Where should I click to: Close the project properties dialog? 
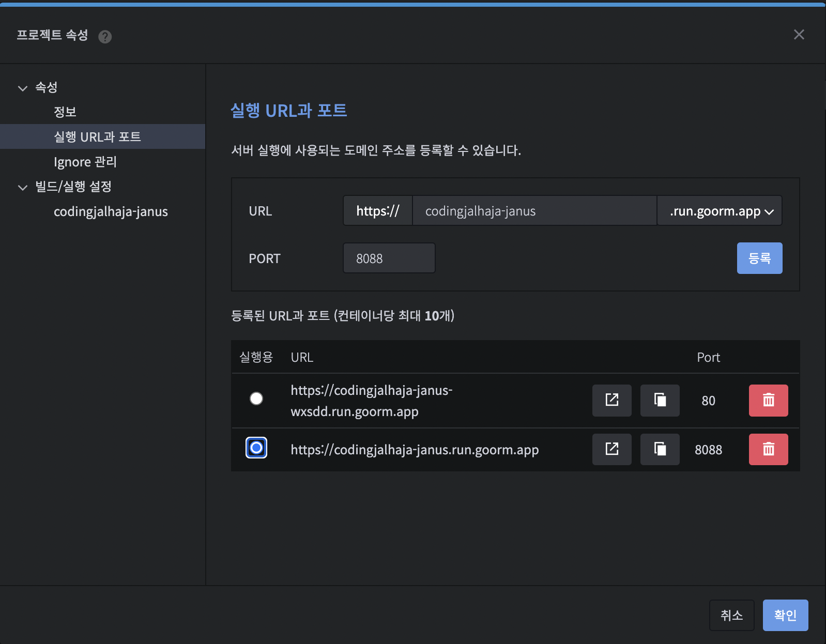tap(799, 35)
